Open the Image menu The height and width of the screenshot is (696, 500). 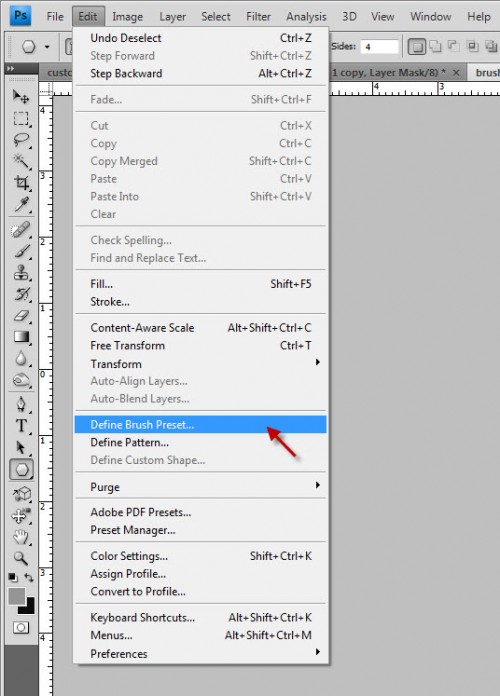point(127,16)
